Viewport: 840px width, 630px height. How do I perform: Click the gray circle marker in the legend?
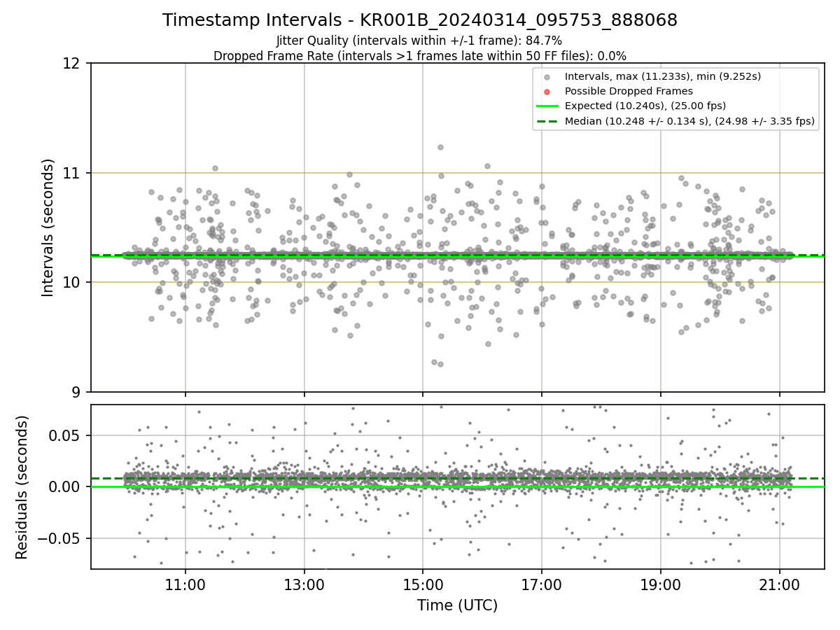point(547,76)
